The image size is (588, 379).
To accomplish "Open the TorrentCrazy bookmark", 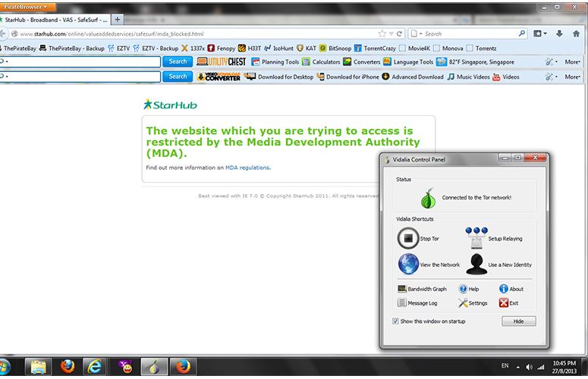I will coord(375,49).
